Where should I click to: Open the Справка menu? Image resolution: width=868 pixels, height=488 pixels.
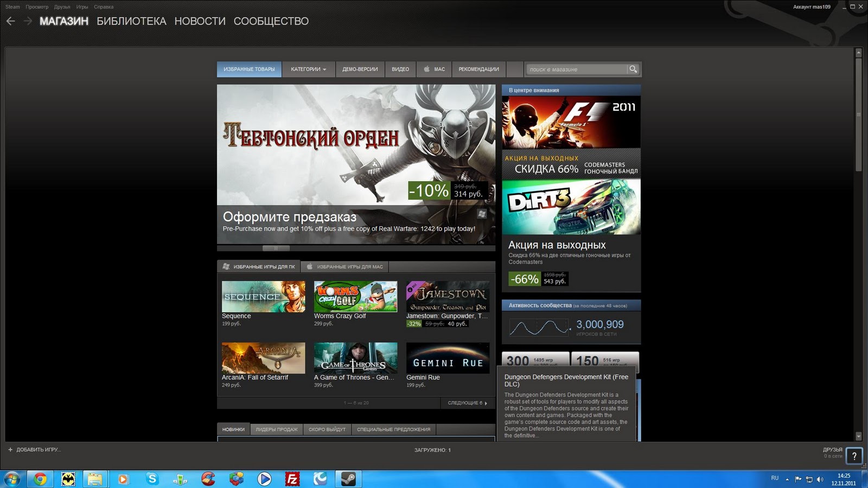(104, 7)
